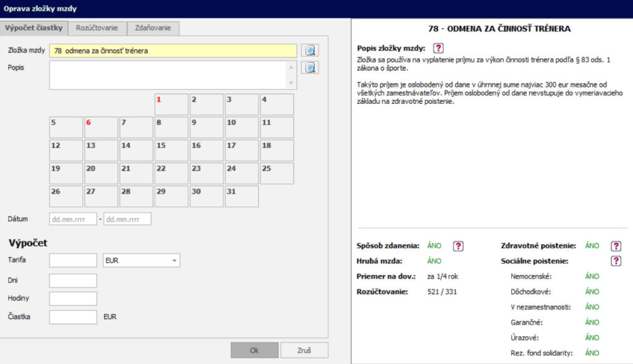
Task: Choose day 31 in the calendar
Action: click(241, 197)
